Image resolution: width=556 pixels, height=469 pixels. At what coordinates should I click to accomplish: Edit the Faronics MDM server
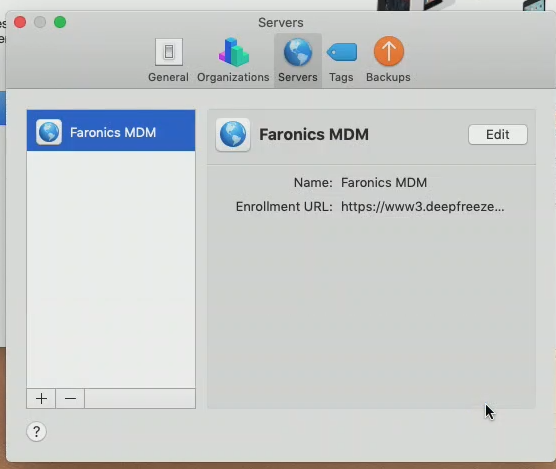pyautogui.click(x=497, y=134)
